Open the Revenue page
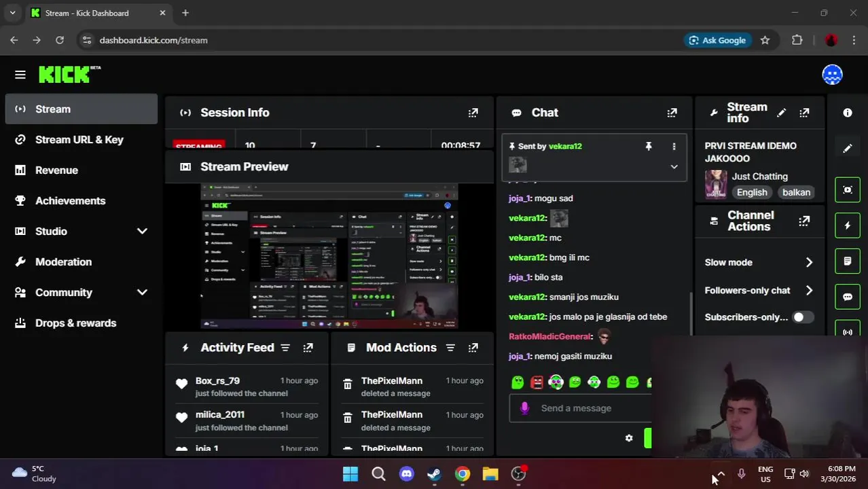The image size is (868, 489). tap(82, 170)
